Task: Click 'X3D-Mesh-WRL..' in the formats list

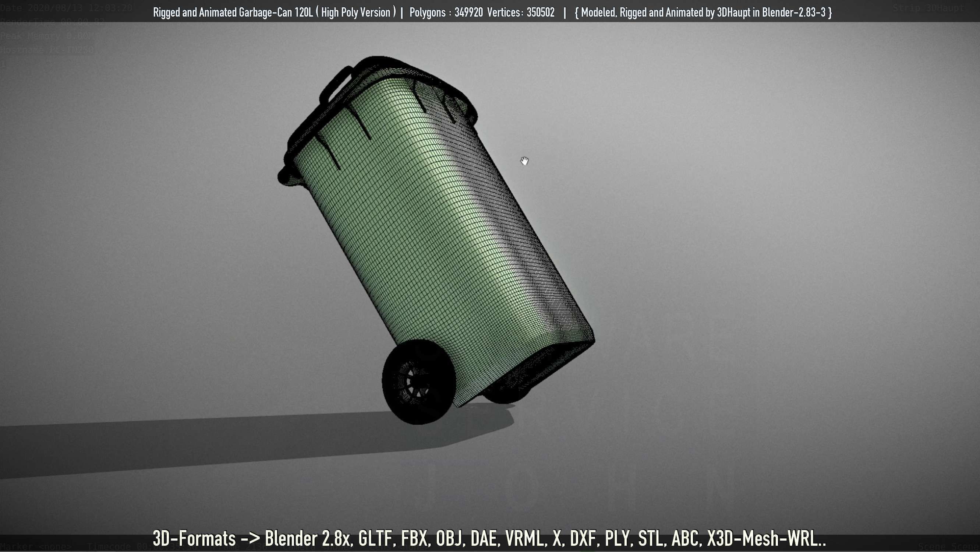Action: [766, 538]
